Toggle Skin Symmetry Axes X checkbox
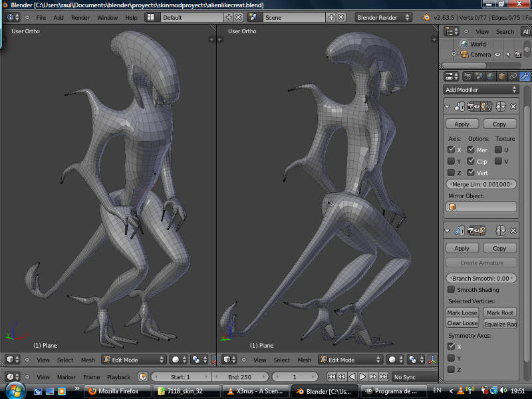Screen dimensions: 532x399 coord(451,346)
